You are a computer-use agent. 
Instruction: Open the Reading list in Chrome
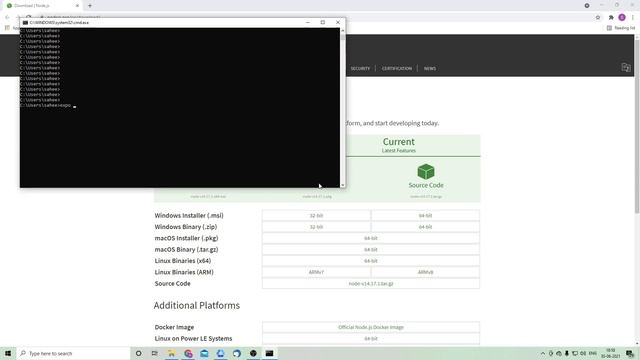click(621, 28)
